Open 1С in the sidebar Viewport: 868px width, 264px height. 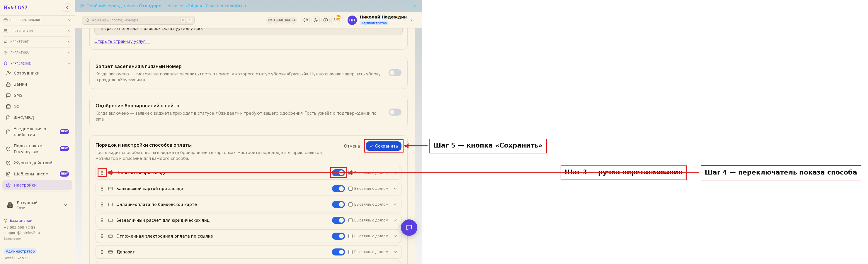click(x=37, y=106)
